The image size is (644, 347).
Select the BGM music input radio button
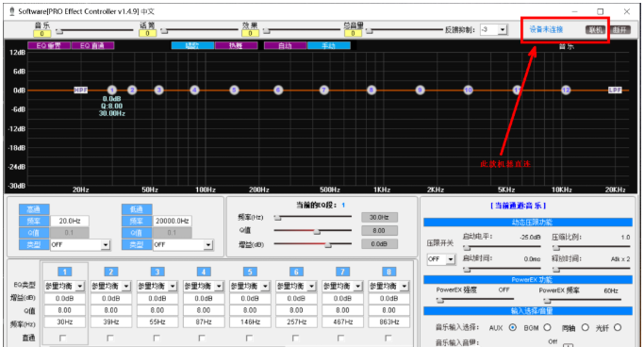click(x=547, y=328)
